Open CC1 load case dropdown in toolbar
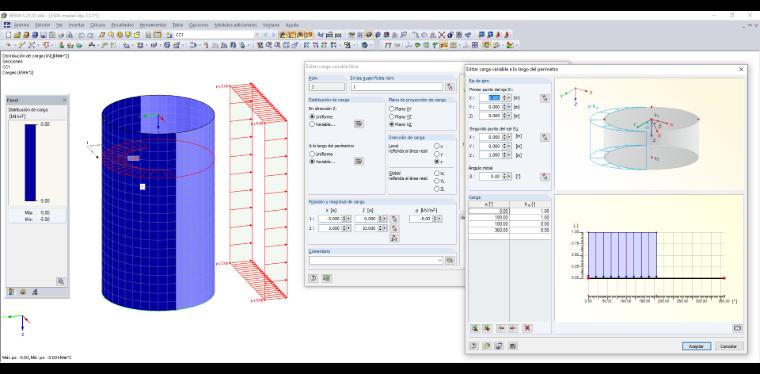This screenshot has width=760, height=374. 257,35
